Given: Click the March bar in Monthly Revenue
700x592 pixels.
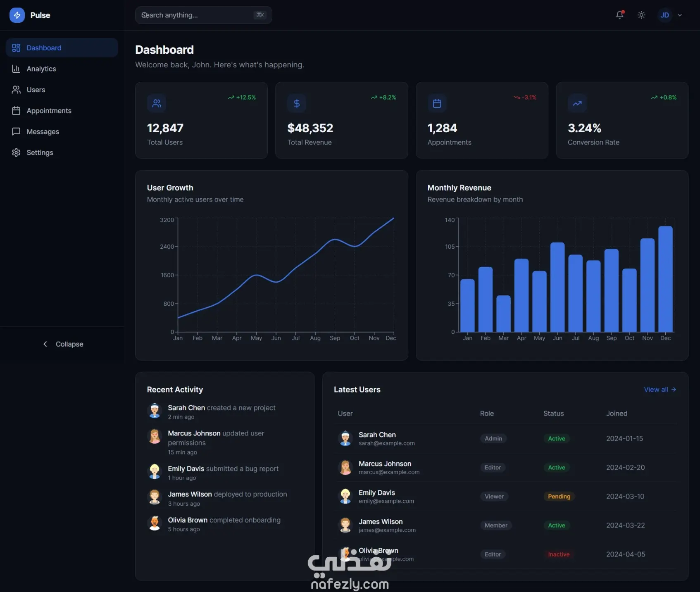Looking at the screenshot, I should click(x=503, y=314).
